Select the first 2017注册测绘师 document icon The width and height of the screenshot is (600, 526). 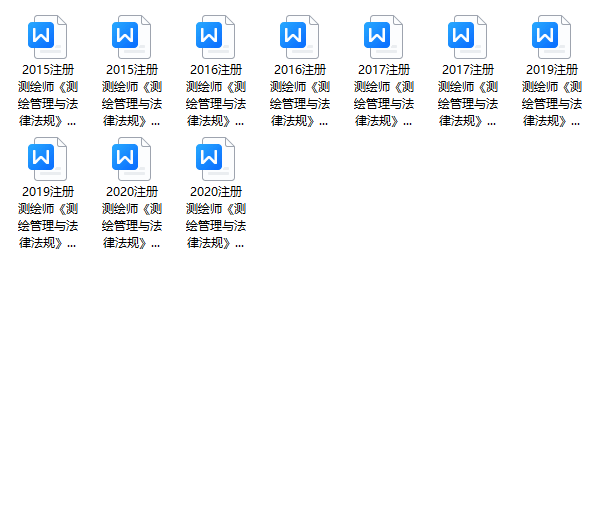(383, 37)
